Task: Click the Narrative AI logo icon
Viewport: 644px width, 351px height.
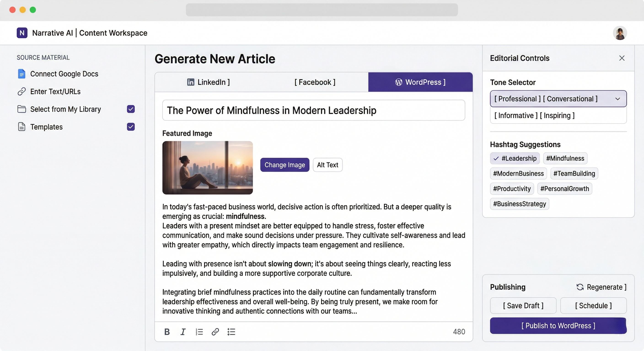Action: pos(22,33)
